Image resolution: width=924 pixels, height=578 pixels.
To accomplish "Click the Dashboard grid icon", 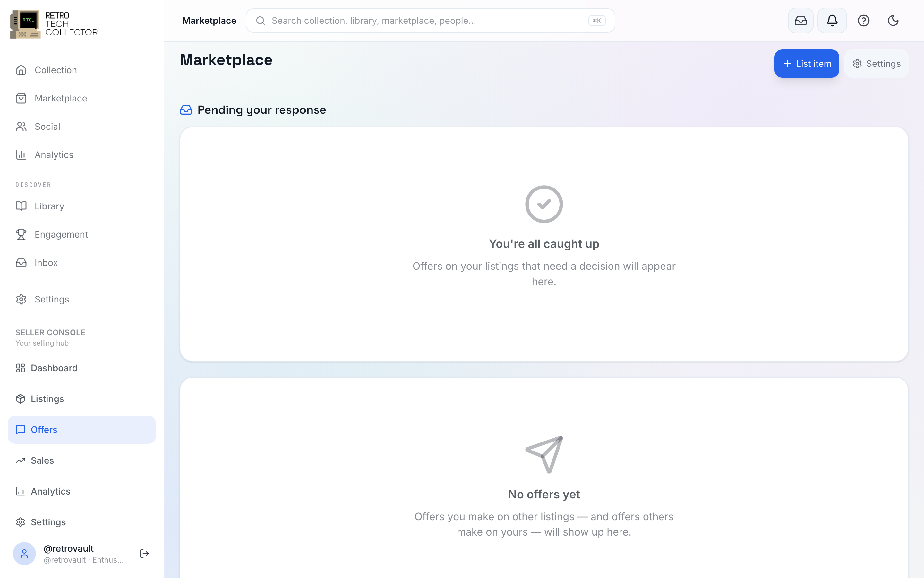I will [20, 368].
